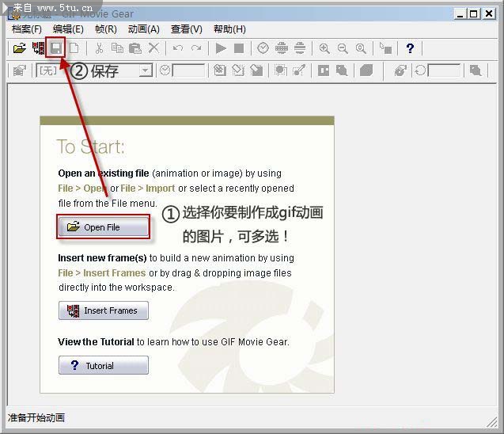Click the 'To Start:' heading
Viewport: 504px width, 434px height.
90,147
